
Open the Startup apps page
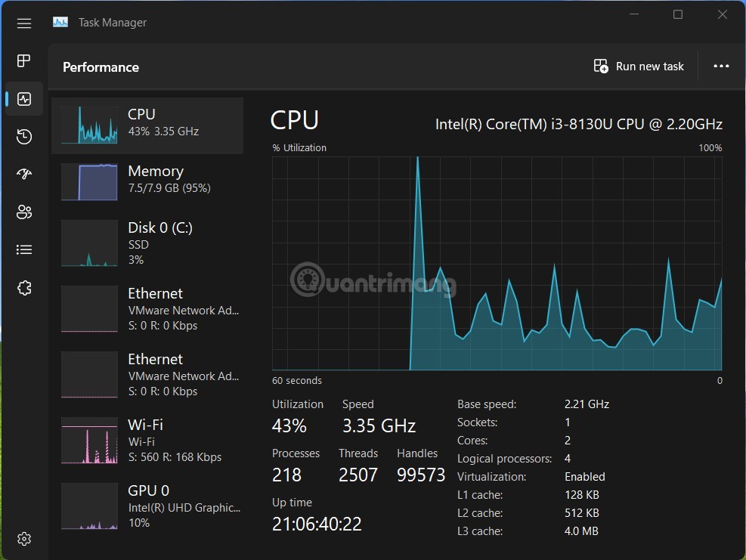click(23, 174)
